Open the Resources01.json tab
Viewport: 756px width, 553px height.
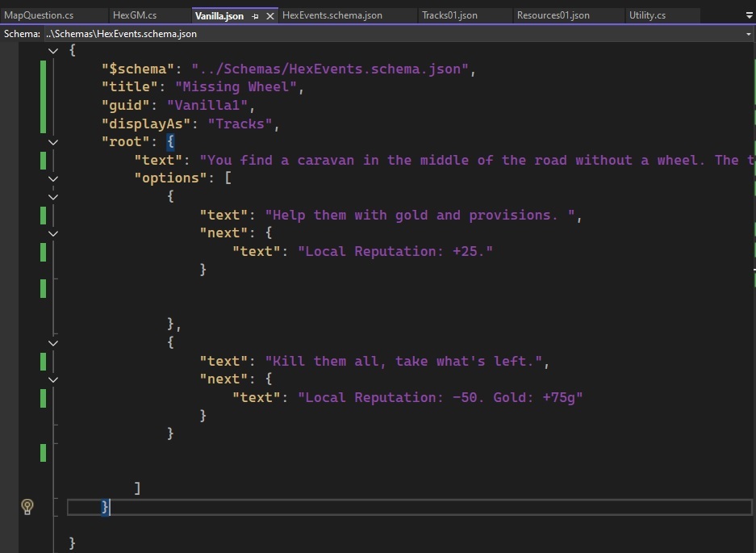point(553,15)
